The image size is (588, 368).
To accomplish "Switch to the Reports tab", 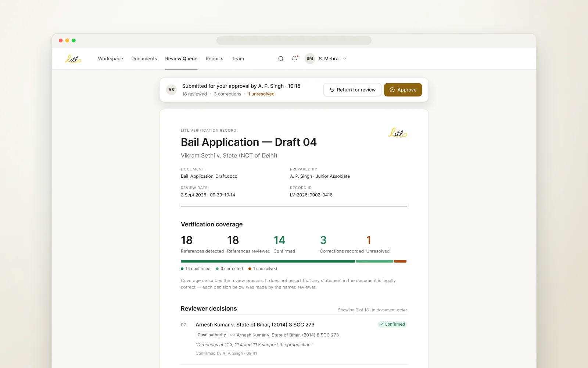I will click(x=214, y=59).
